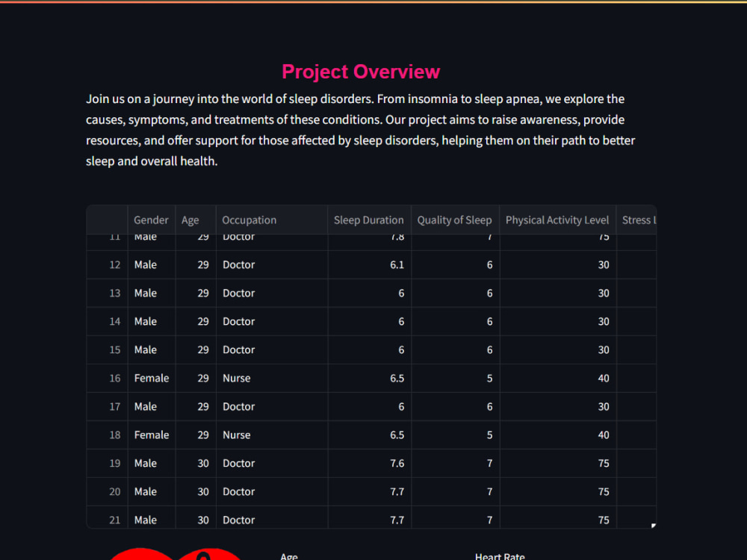Viewport: 747px width, 560px height.
Task: Sort by the Age column header
Action: tap(196, 220)
